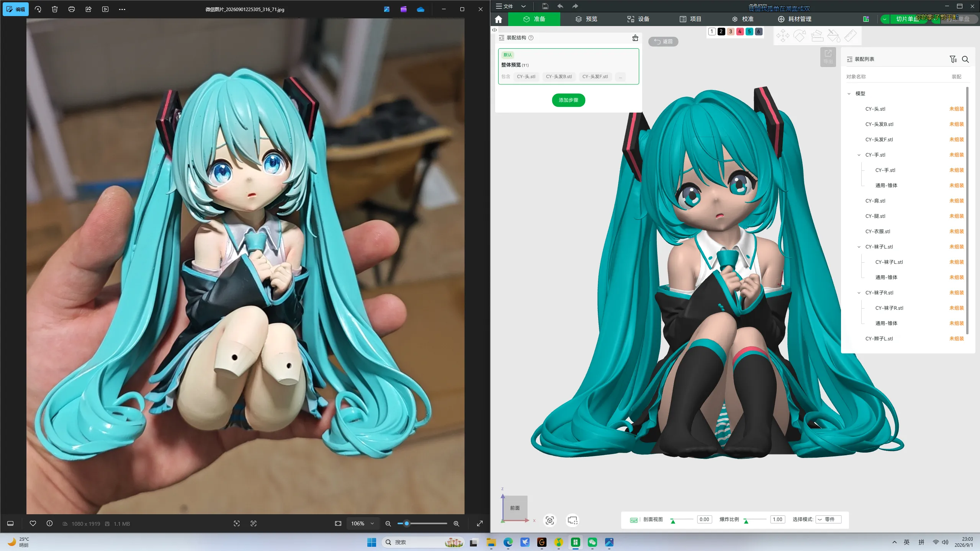This screenshot has width=980, height=551.
Task: Add the photo to favorites with the heart
Action: click(33, 523)
